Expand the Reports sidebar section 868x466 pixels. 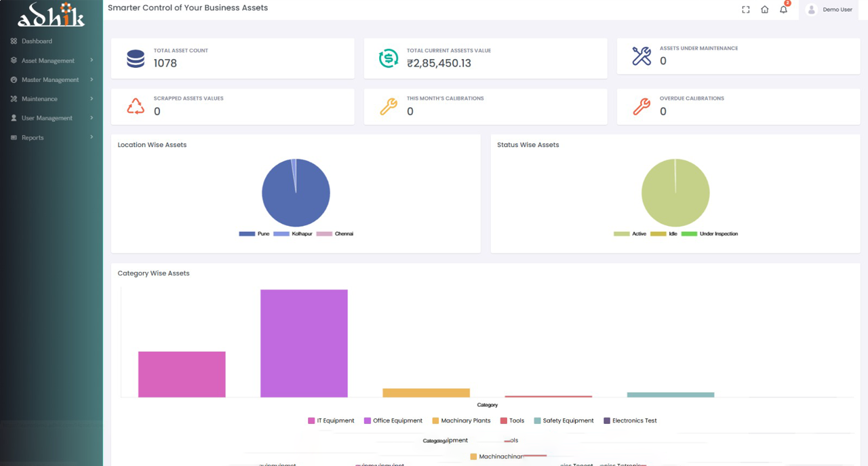click(33, 138)
